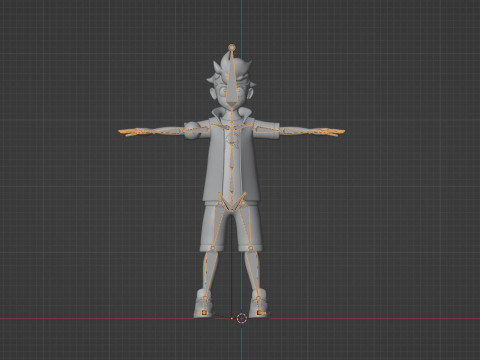Select the V-shaped pelvis bones at the hips

pos(232,201)
